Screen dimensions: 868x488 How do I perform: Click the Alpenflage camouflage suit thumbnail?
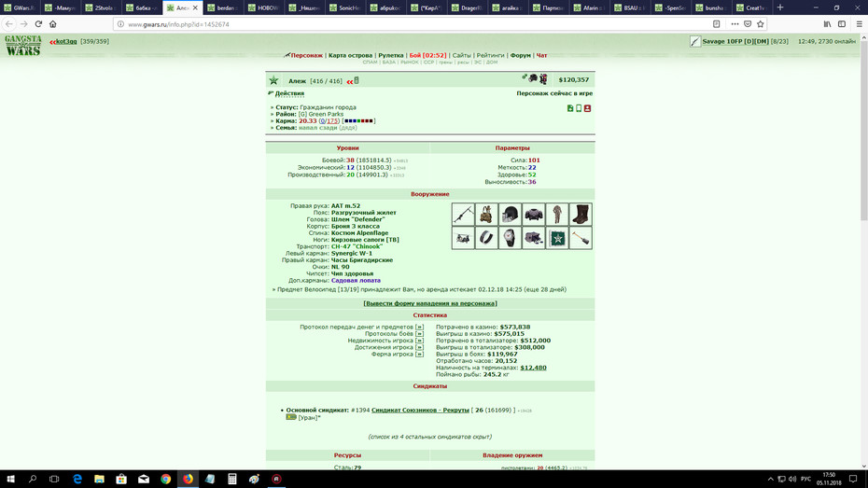click(x=557, y=214)
